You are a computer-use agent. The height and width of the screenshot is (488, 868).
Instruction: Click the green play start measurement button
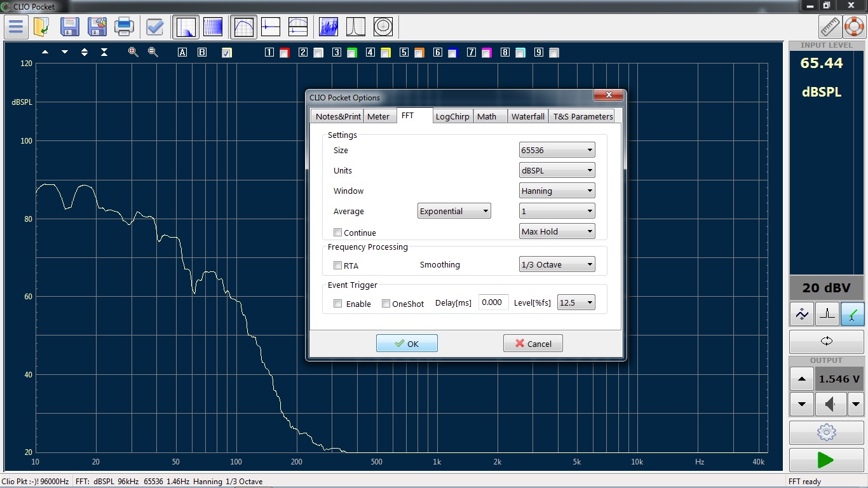[x=826, y=459]
